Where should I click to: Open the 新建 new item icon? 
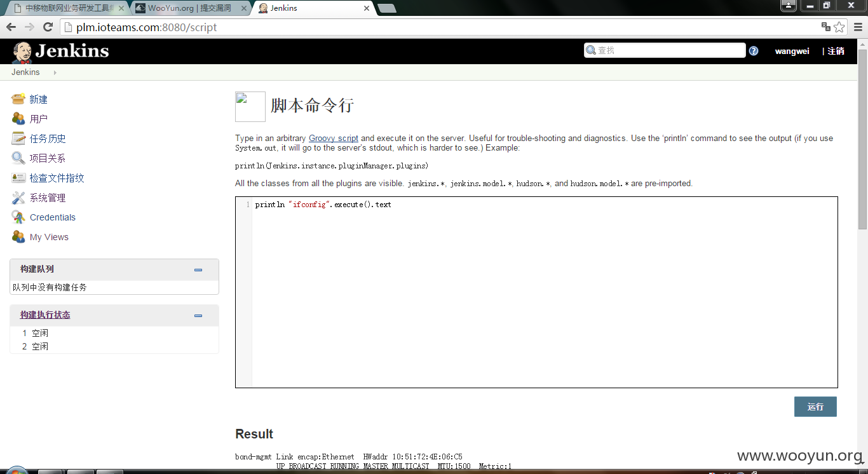pyautogui.click(x=18, y=99)
